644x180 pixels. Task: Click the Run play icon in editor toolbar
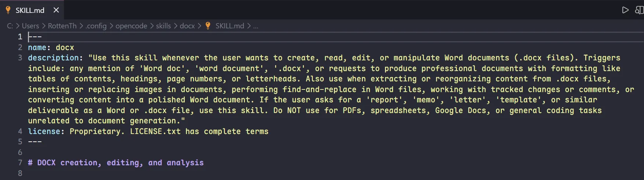coord(625,10)
